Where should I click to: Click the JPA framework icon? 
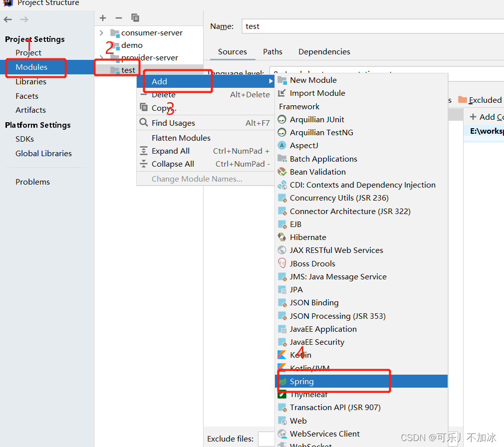282,290
